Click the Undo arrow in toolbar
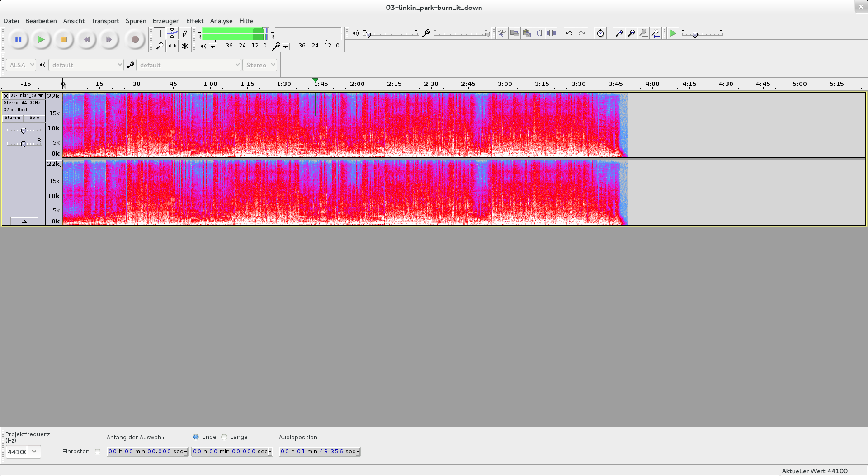This screenshot has height=476, width=868. pyautogui.click(x=569, y=33)
